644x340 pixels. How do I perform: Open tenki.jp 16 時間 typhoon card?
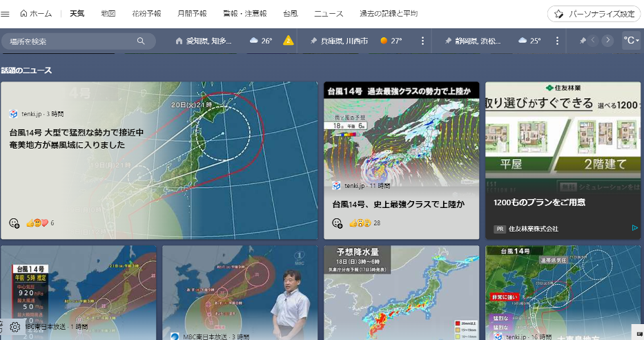coord(563,293)
